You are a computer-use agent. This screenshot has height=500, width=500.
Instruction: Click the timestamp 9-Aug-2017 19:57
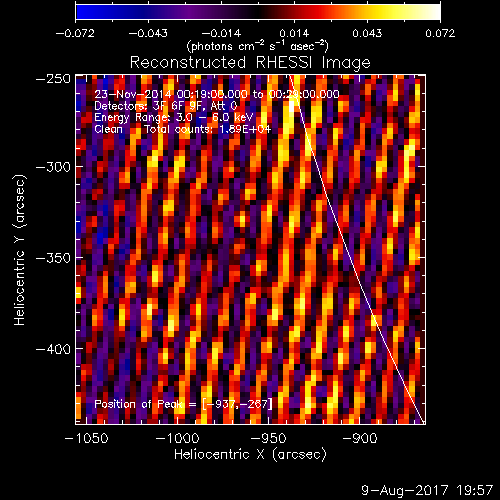tap(427, 491)
